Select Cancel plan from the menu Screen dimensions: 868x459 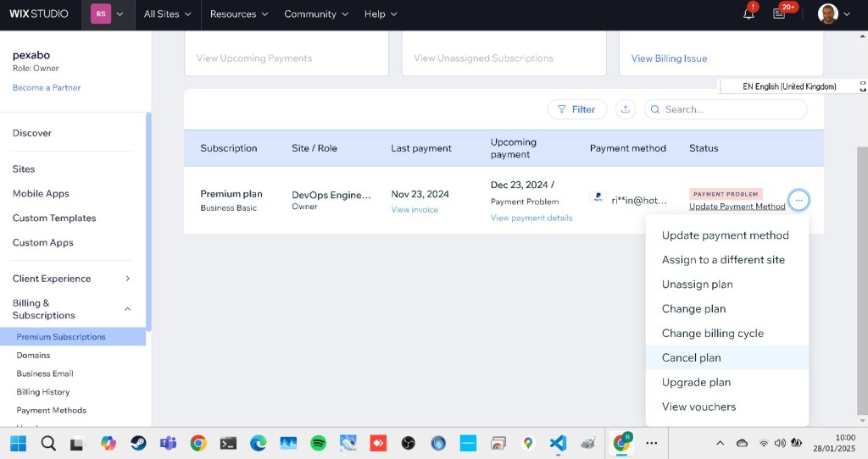point(727,357)
